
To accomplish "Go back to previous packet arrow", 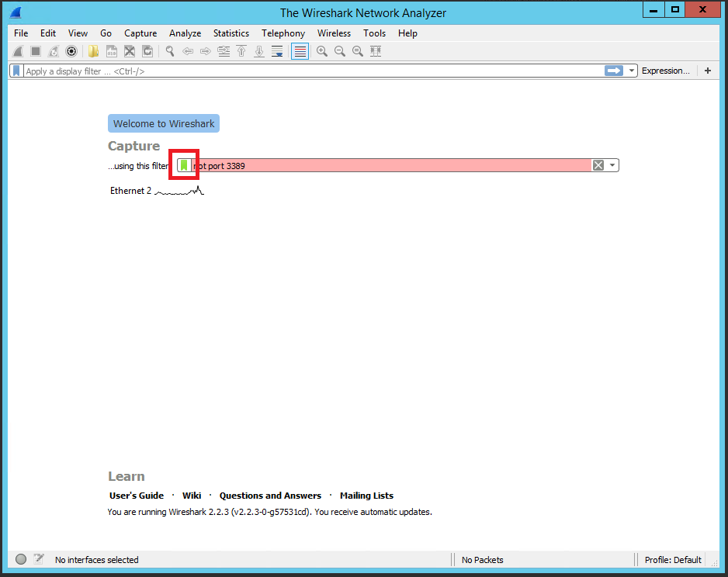I will [188, 51].
